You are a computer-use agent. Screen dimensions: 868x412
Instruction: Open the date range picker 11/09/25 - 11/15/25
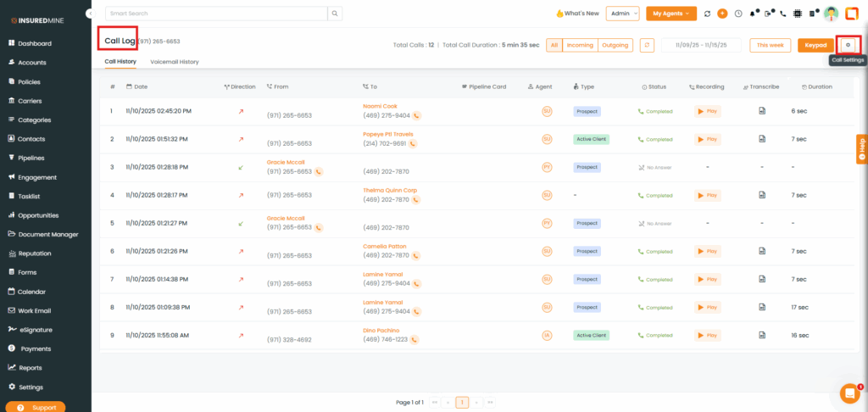701,45
